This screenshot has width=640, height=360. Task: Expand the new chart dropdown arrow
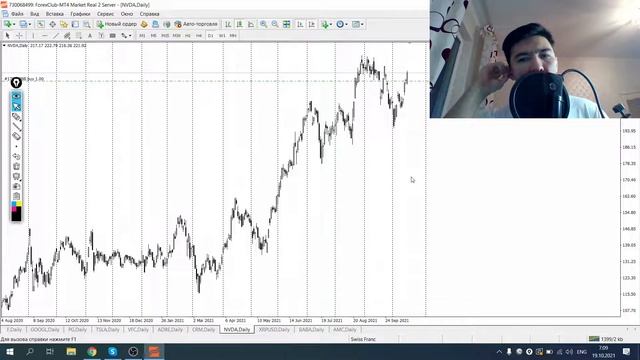[x=14, y=24]
